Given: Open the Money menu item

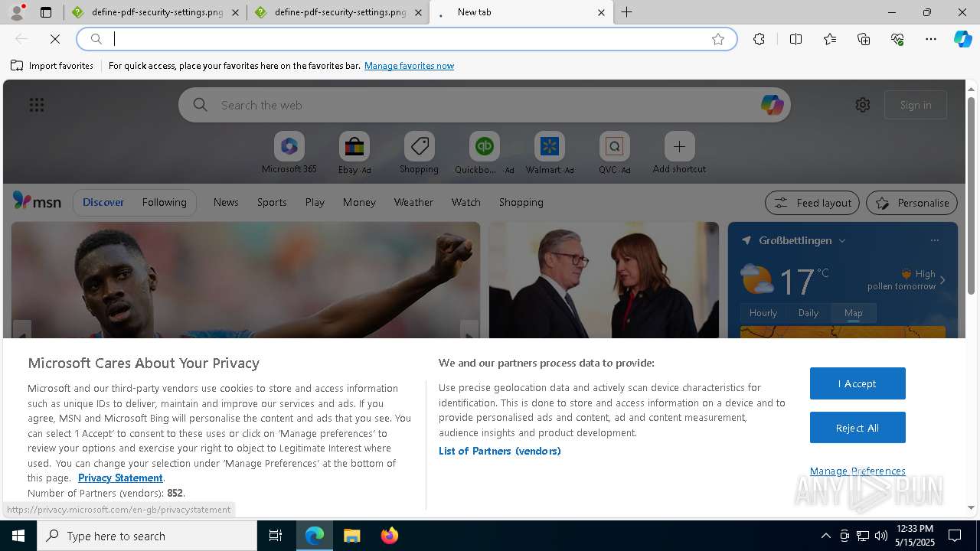Looking at the screenshot, I should [x=359, y=202].
